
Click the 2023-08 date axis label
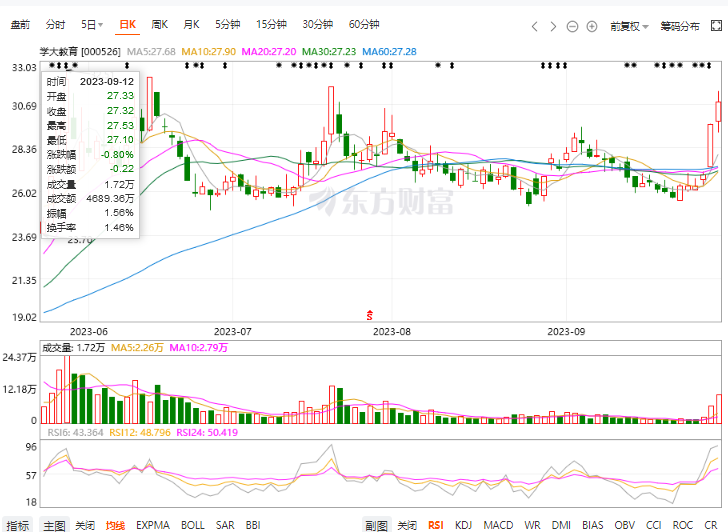392,331
